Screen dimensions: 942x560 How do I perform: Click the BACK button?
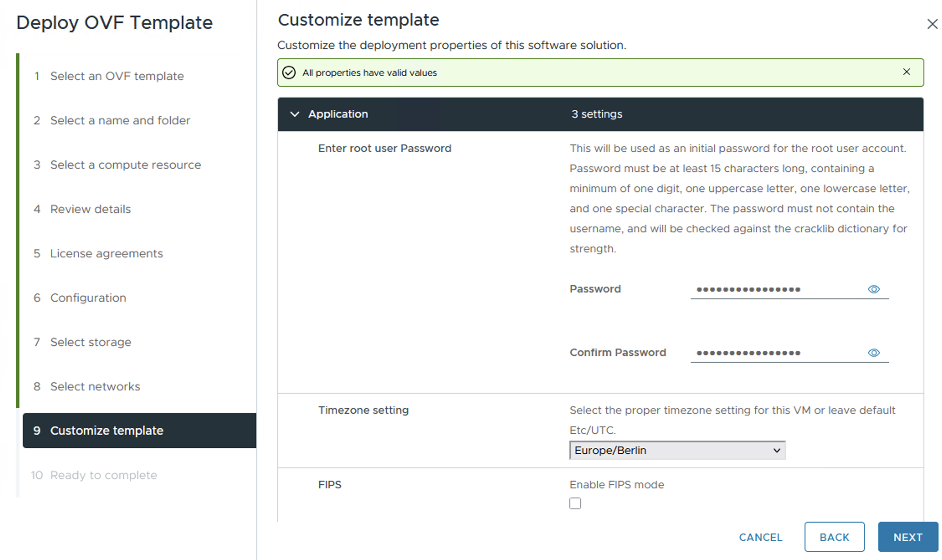point(834,537)
